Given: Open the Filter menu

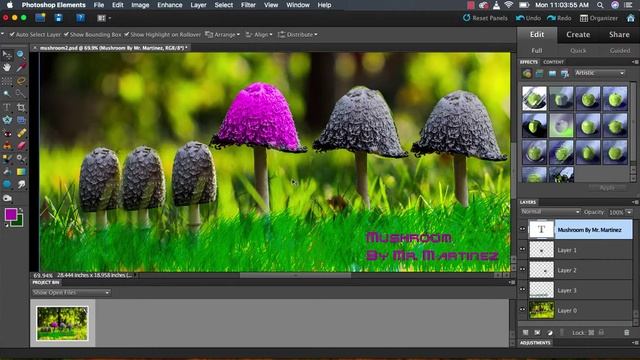Looking at the screenshot, I should [x=248, y=5].
